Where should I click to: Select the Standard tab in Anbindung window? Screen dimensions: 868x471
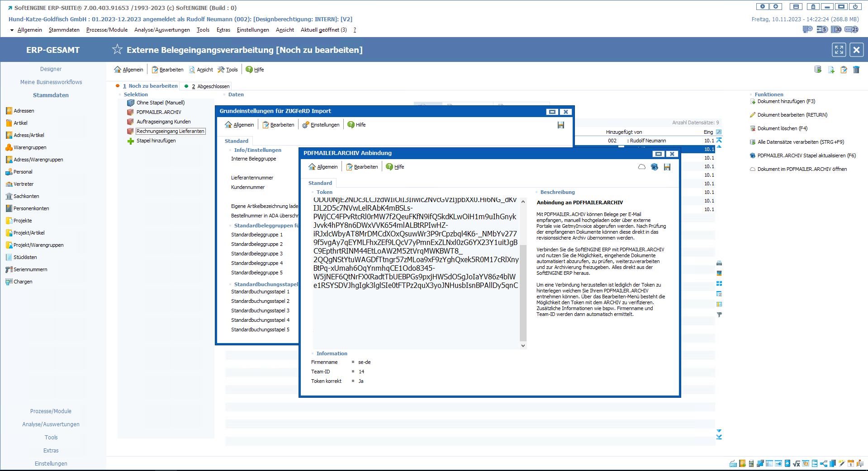coord(320,183)
